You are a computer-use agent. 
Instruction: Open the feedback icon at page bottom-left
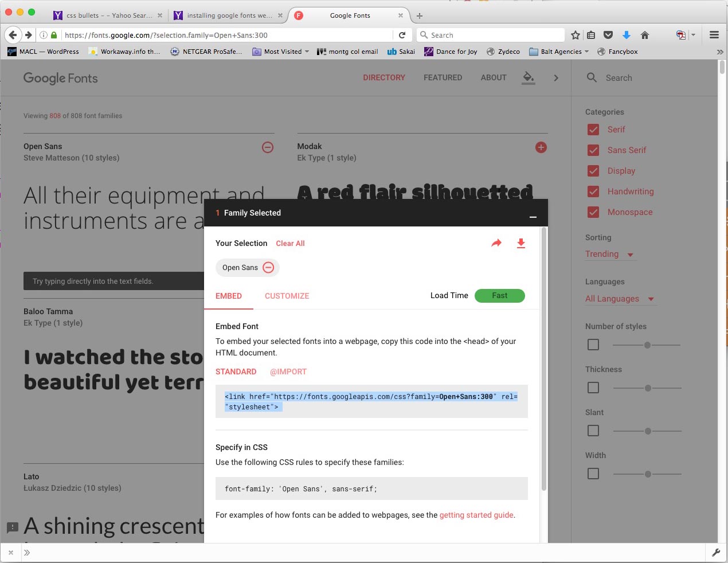12,527
